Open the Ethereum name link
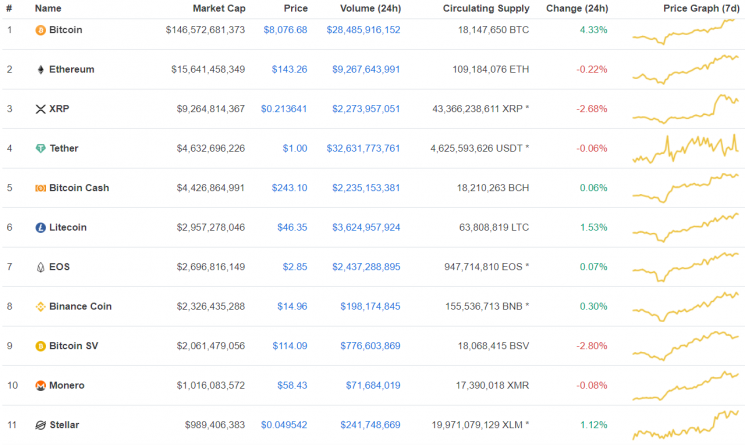 click(x=72, y=69)
